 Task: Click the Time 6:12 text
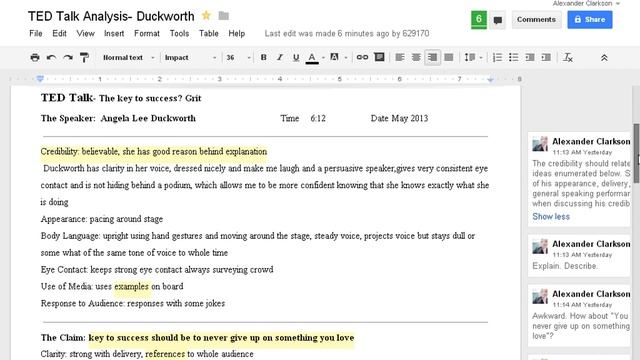303,118
